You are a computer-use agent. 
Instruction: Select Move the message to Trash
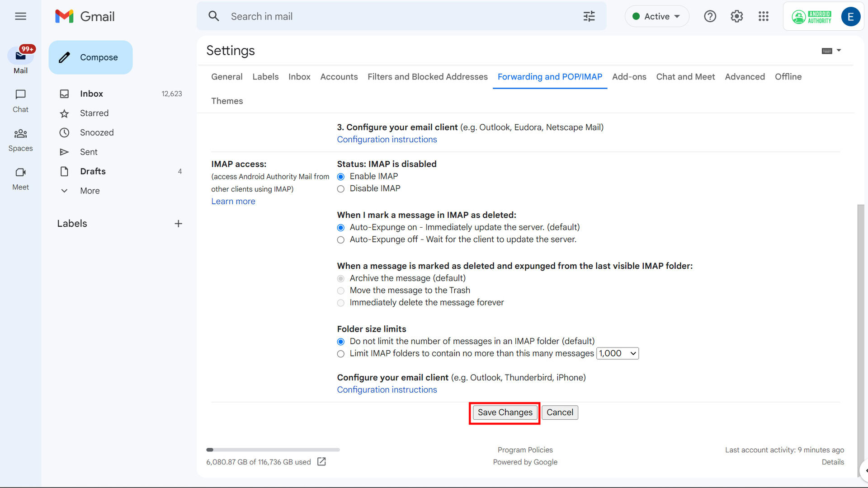coord(340,290)
